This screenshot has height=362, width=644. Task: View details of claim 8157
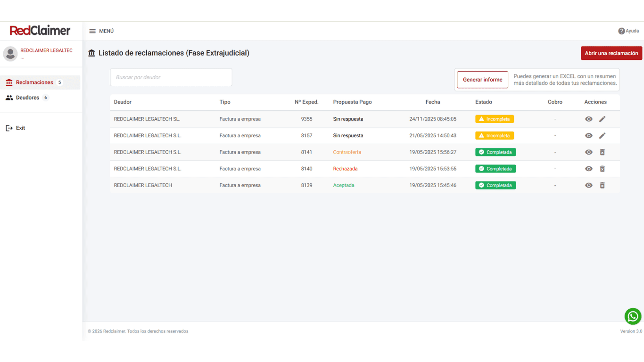588,136
